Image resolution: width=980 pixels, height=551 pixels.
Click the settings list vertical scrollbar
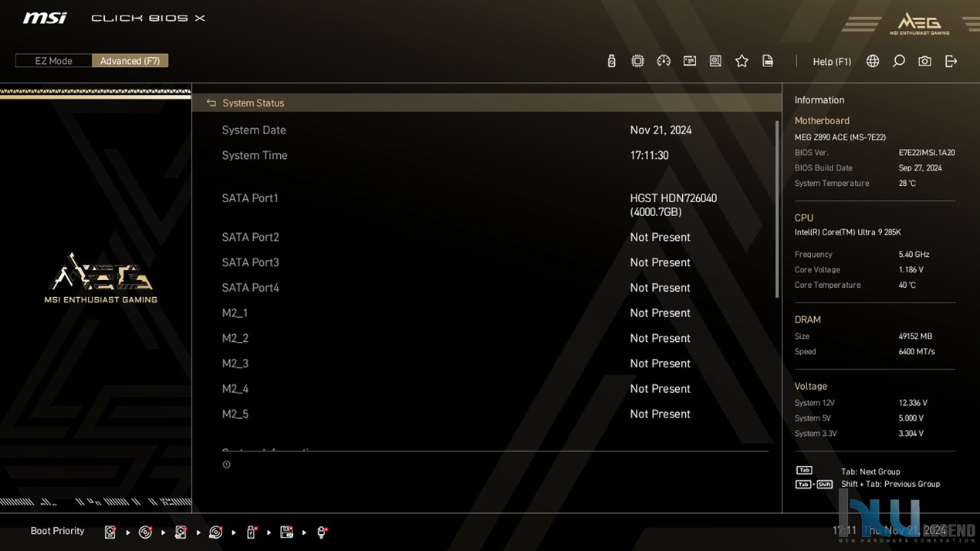click(776, 208)
